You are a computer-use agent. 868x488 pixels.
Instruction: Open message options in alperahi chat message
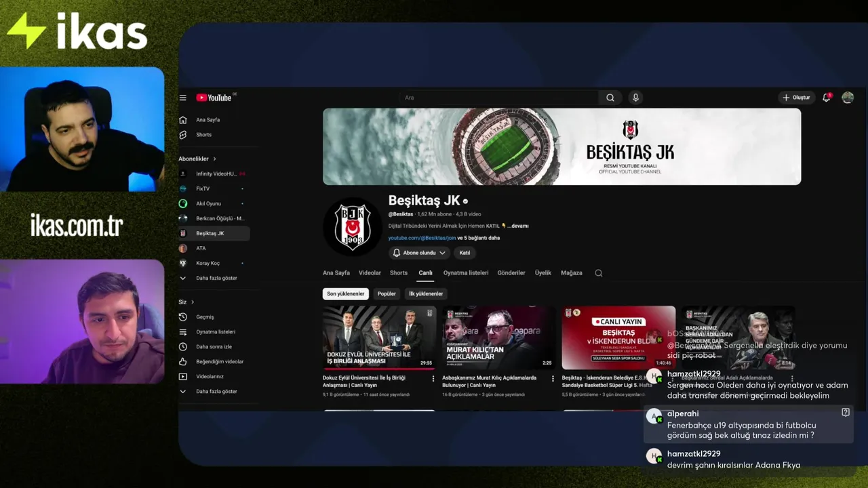click(x=845, y=412)
